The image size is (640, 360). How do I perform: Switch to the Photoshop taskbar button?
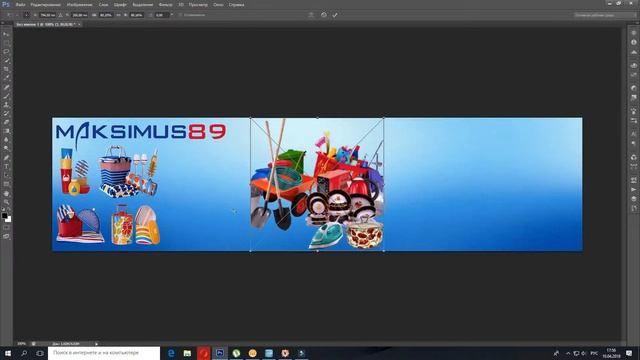point(220,353)
